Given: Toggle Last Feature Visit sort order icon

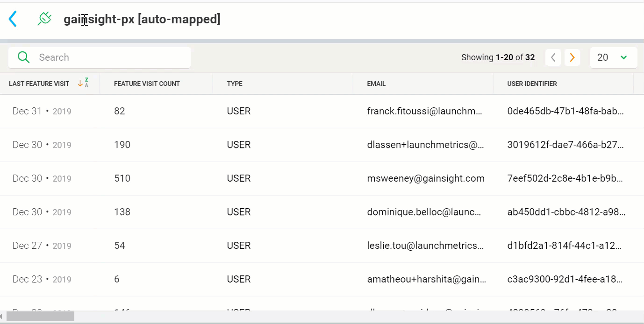Looking at the screenshot, I should click(83, 84).
